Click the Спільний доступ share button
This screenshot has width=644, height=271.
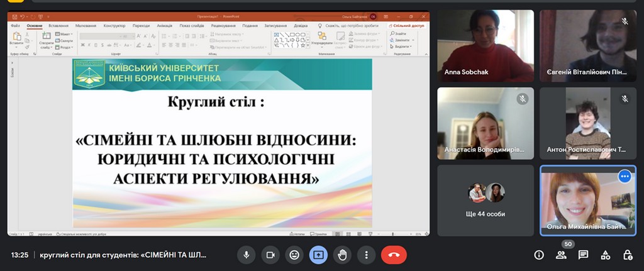tap(407, 26)
